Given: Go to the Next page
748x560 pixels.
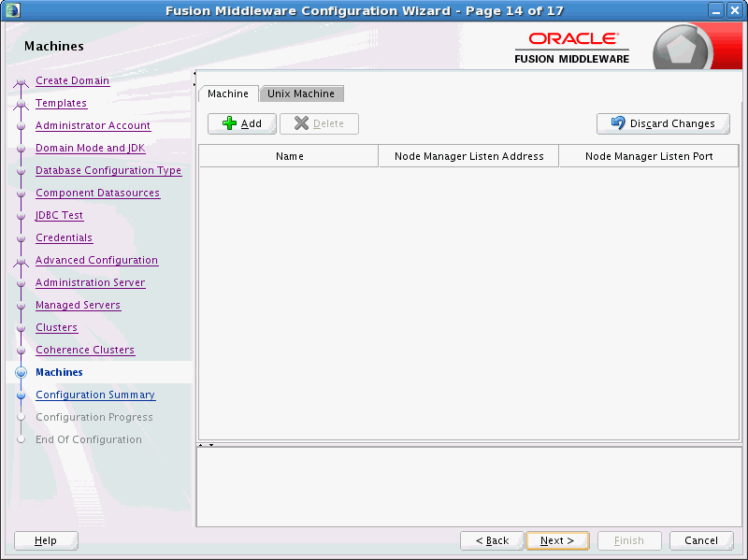Looking at the screenshot, I should 557,540.
